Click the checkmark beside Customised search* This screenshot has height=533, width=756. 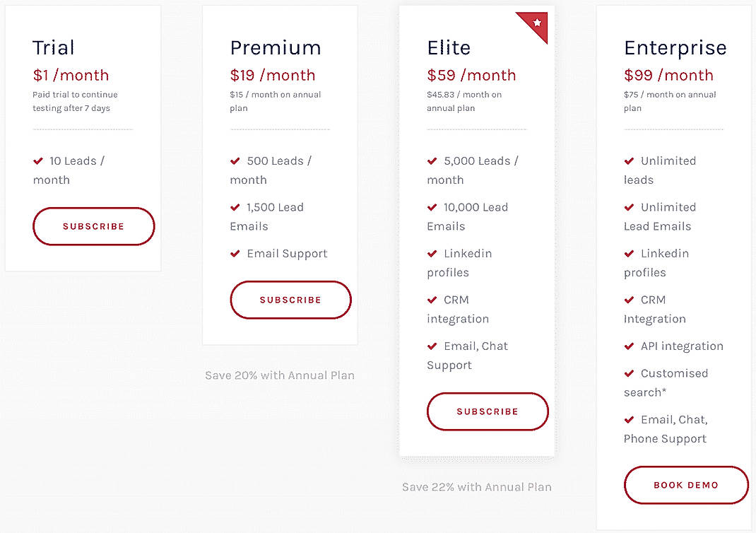[629, 373]
